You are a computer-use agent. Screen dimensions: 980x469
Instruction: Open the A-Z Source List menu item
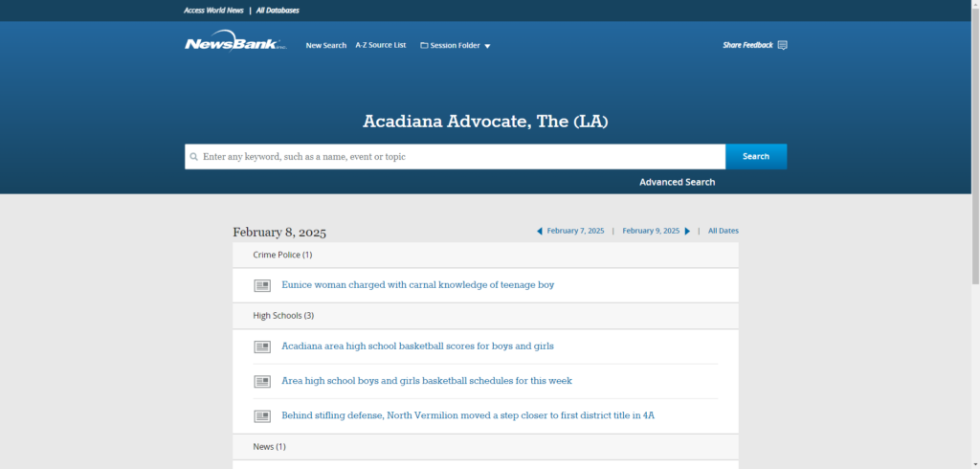pos(380,45)
